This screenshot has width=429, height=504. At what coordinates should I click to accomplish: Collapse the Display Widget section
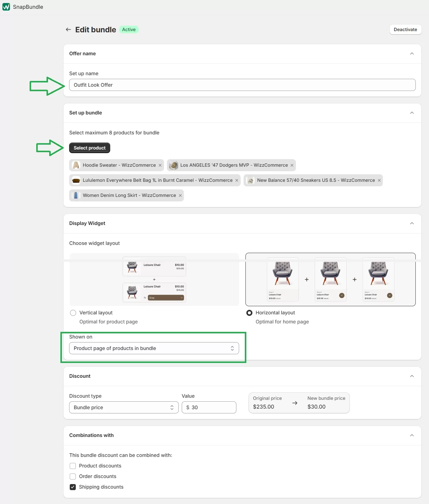pos(412,223)
